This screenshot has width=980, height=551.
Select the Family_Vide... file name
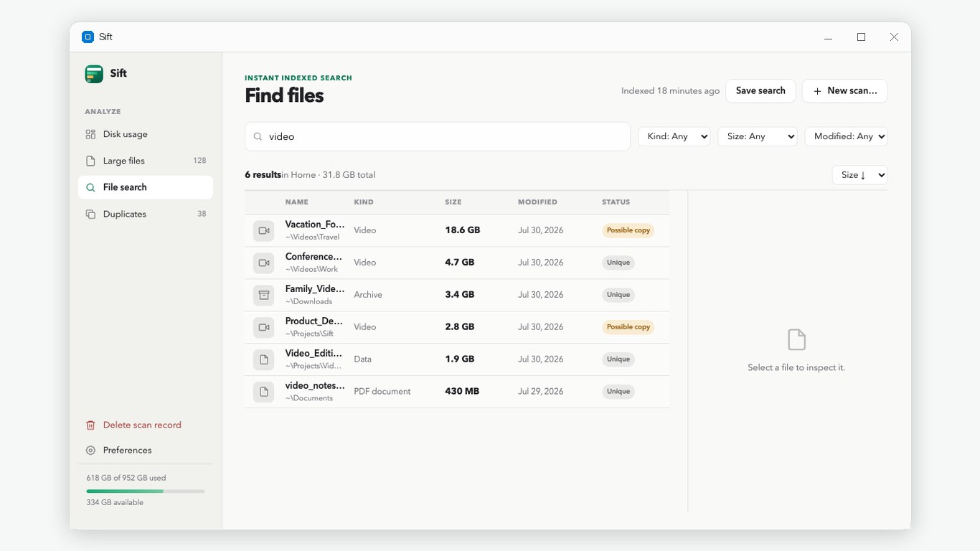pyautogui.click(x=315, y=289)
